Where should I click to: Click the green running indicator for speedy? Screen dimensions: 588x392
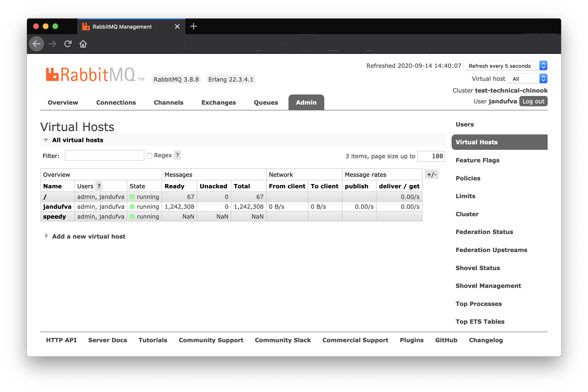click(x=132, y=216)
